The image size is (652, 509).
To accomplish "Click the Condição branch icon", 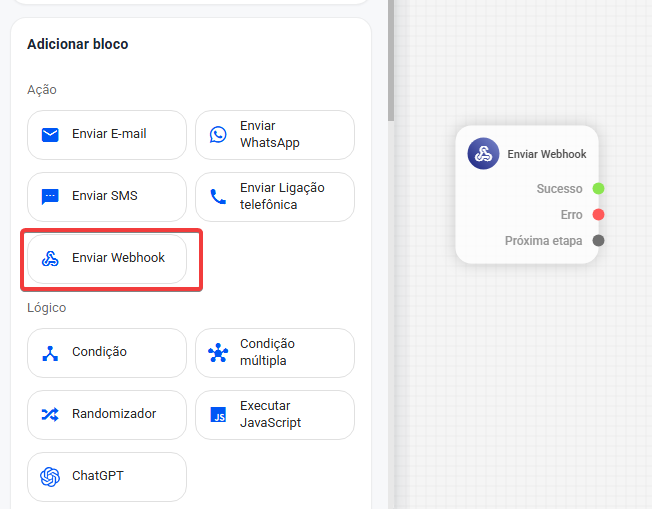I will click(50, 353).
